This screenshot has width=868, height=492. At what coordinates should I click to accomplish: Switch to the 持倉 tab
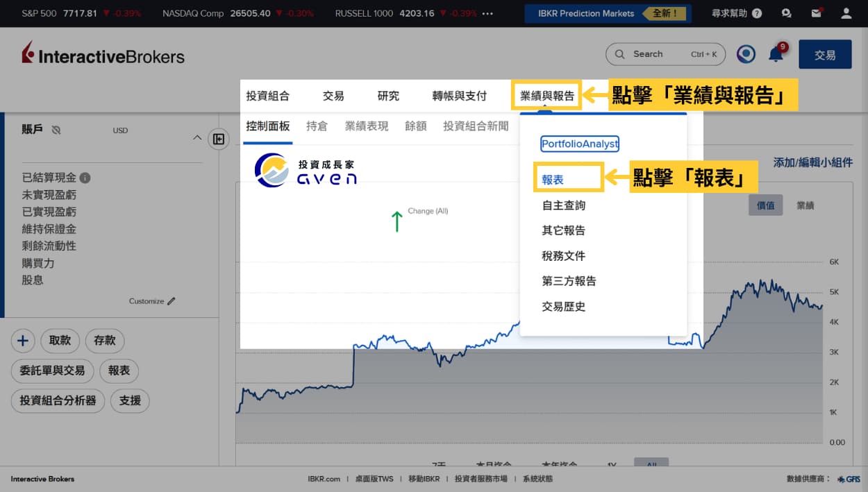(x=317, y=126)
